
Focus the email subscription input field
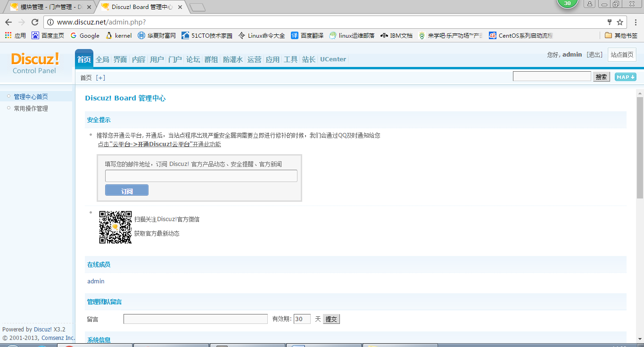201,176
